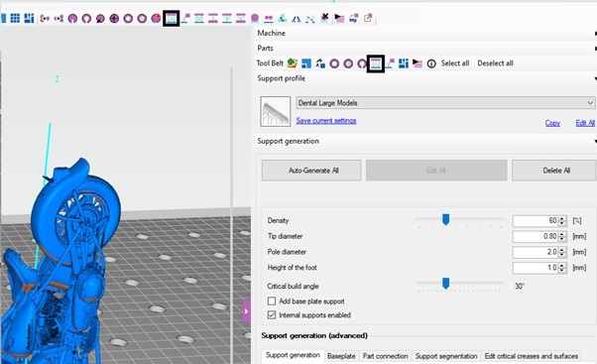Click the blue arrange-parts icon in top toolbar
The height and width of the screenshot is (364, 597).
pyautogui.click(x=29, y=18)
